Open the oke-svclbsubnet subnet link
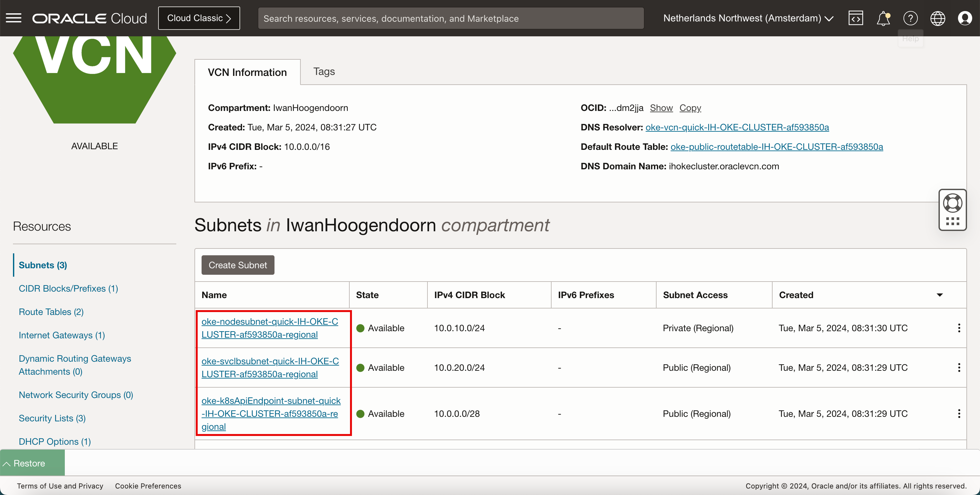 (x=270, y=368)
